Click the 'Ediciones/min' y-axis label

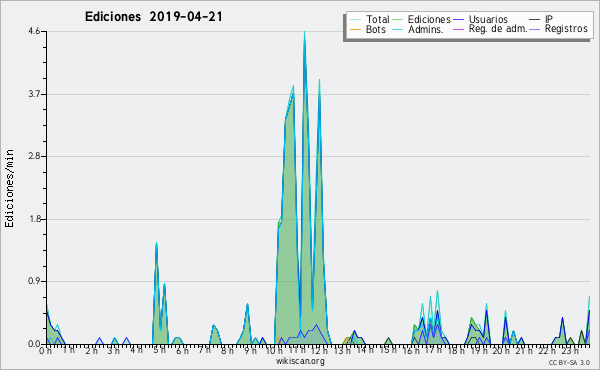coord(9,188)
